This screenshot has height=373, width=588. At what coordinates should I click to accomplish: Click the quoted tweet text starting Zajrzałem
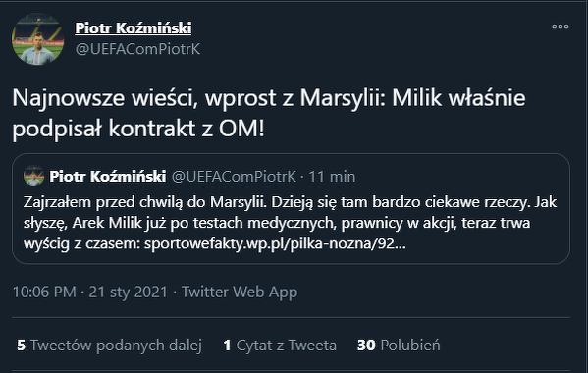pos(290,223)
